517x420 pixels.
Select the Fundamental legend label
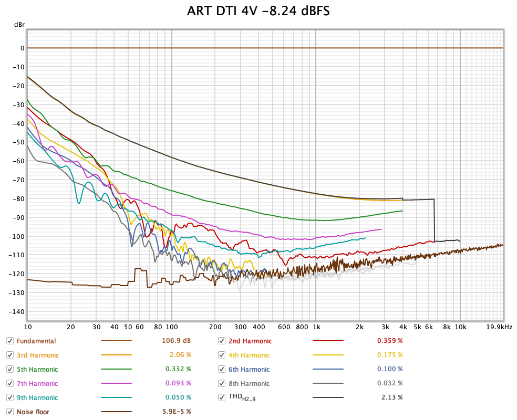tap(36, 341)
